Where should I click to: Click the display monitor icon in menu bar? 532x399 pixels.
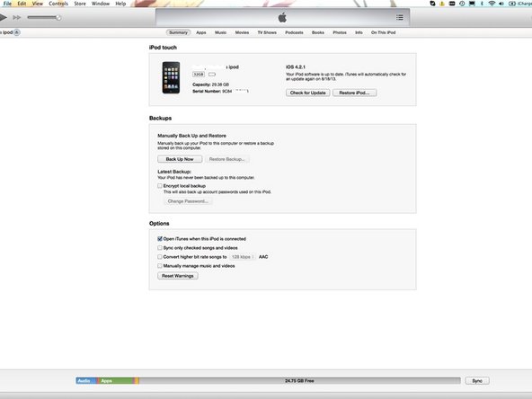pyautogui.click(x=472, y=4)
